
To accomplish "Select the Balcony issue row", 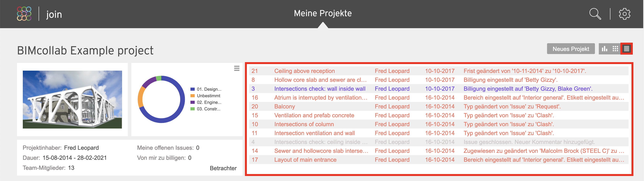I will coord(438,106).
